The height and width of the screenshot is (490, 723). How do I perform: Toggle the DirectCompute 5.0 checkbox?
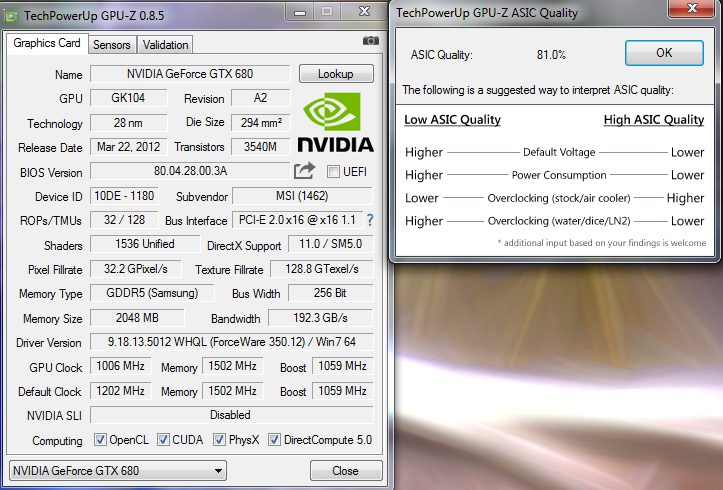pos(274,439)
